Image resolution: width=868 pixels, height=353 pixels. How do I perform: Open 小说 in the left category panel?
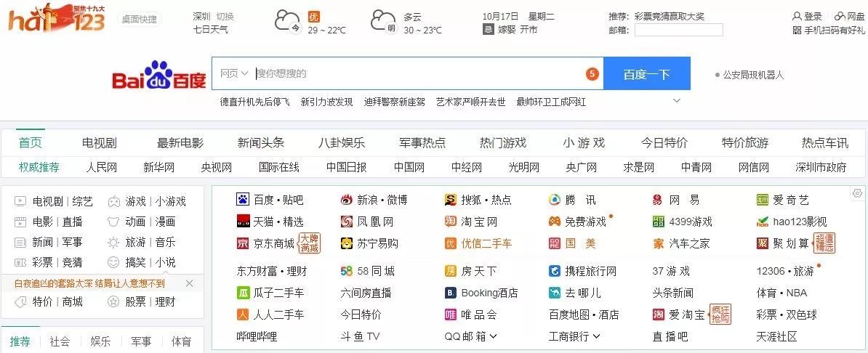click(x=166, y=262)
